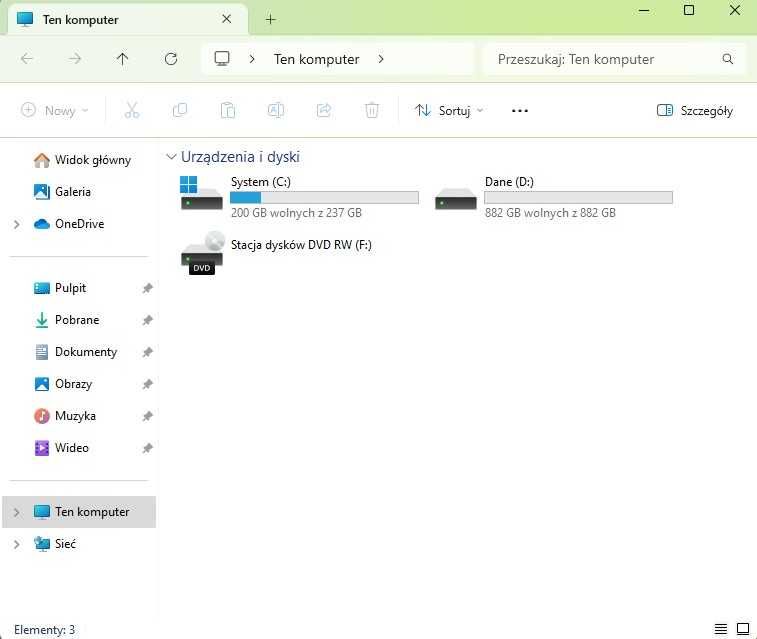Click System (C:) usage bar
Screen dimensions: 757x639
tap(324, 197)
